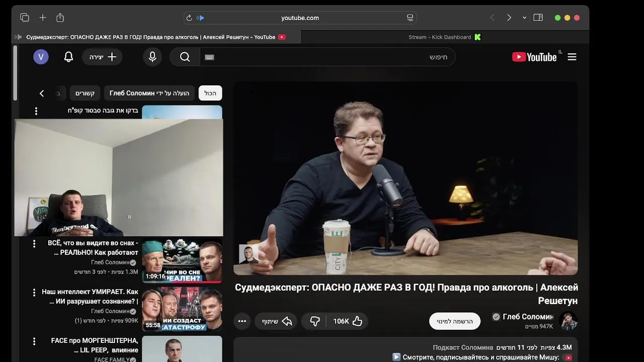Mute audio on the YouTube tab
Viewport: 644px width, 362px height.
(19, 37)
